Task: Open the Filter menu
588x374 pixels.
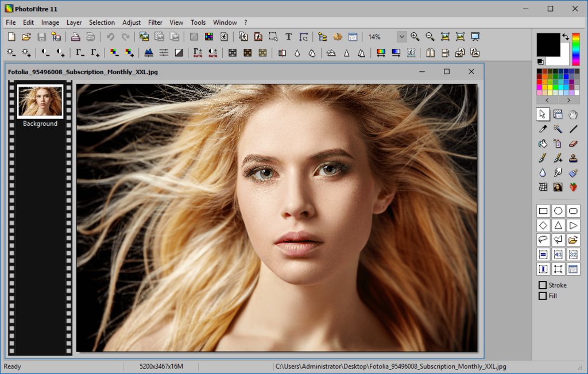Action: coord(155,22)
